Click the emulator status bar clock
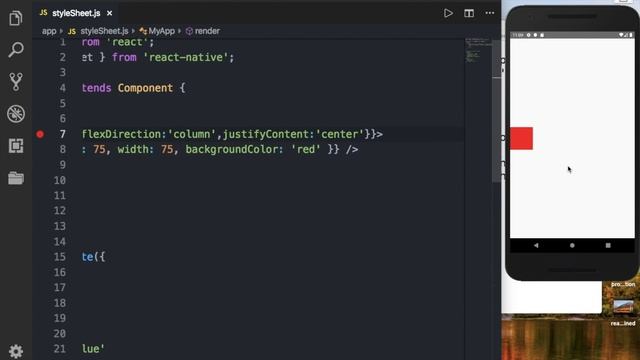Viewport: 640px width, 360px height. click(518, 35)
